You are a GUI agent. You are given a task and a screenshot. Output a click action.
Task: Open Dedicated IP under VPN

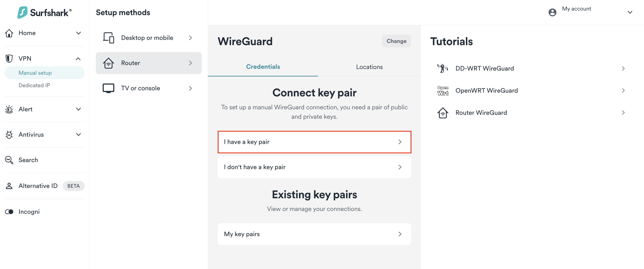click(x=34, y=85)
